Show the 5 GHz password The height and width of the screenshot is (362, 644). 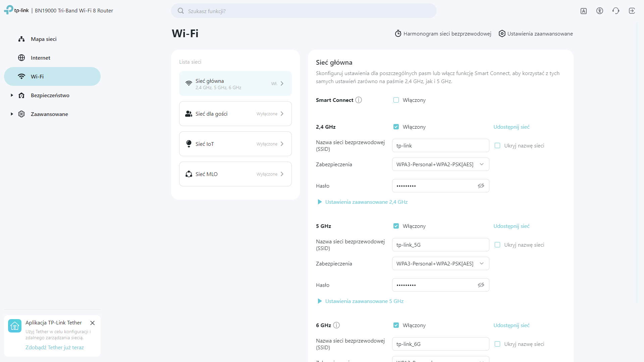[x=481, y=285]
